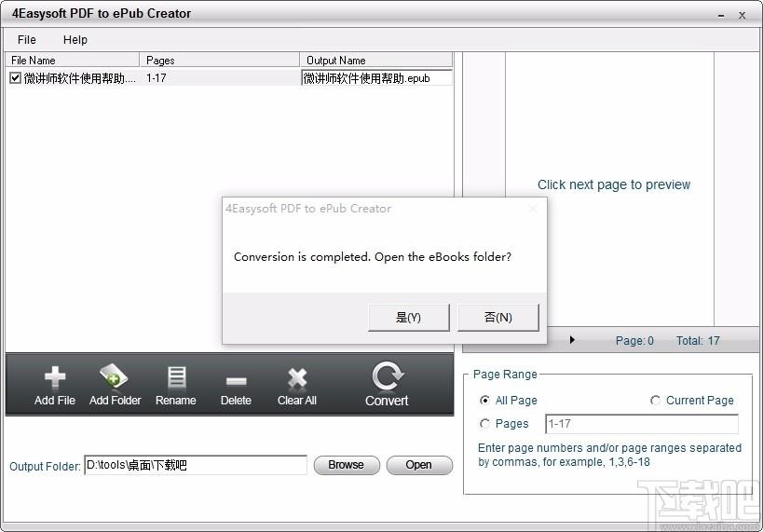Close the conversion completed dialog
The height and width of the screenshot is (532, 763).
click(x=533, y=209)
